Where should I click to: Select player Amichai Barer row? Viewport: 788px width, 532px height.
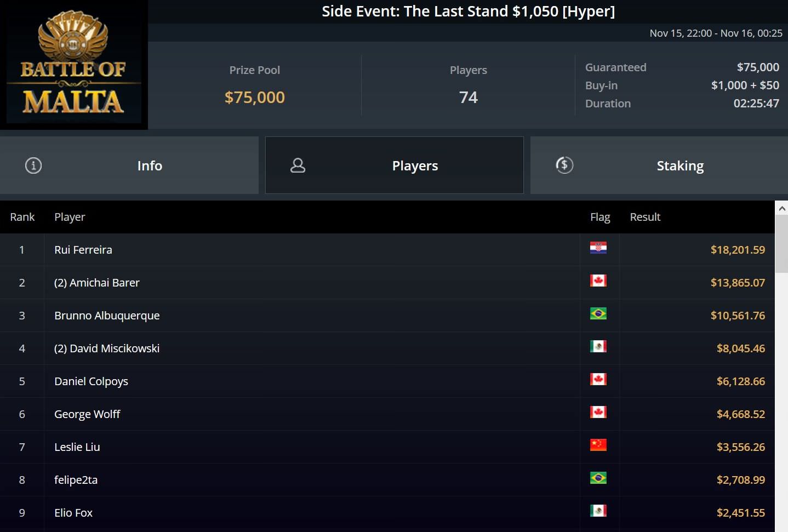[x=97, y=283]
